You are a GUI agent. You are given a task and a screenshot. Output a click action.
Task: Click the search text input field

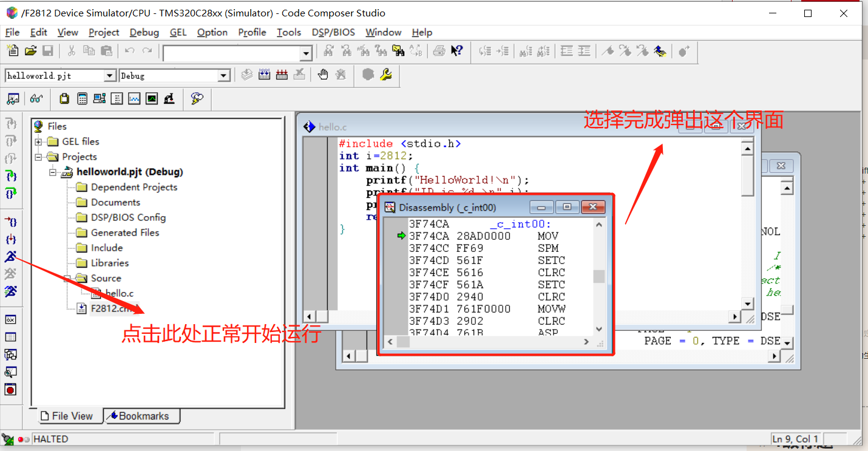(x=231, y=53)
